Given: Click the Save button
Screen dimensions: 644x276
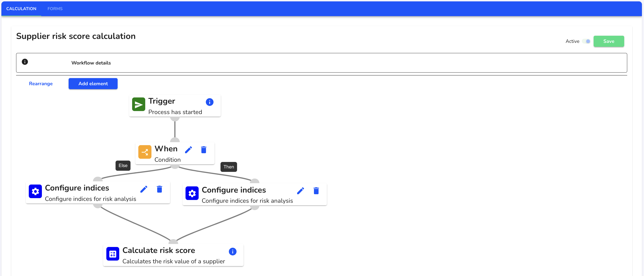Looking at the screenshot, I should tap(609, 41).
